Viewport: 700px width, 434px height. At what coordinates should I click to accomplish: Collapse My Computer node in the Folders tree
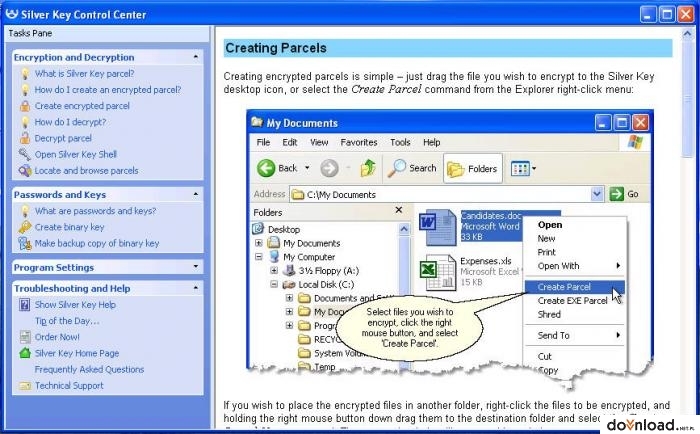[258, 257]
